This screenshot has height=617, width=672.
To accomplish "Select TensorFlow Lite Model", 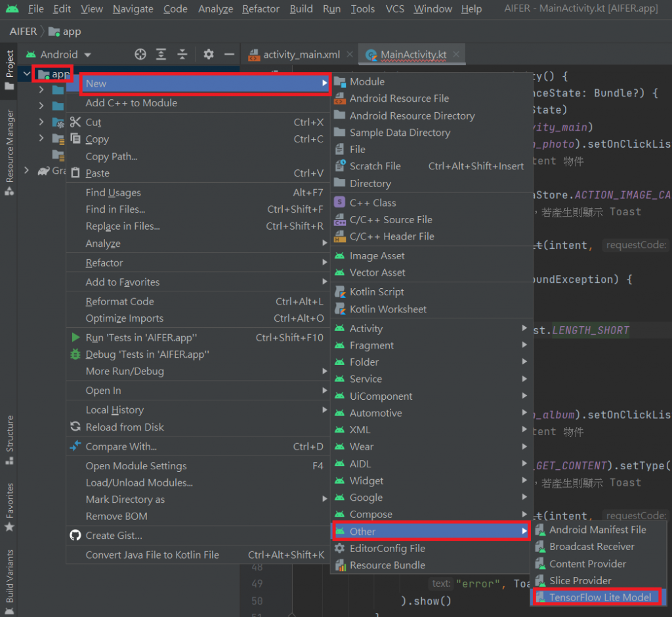I will point(598,597).
